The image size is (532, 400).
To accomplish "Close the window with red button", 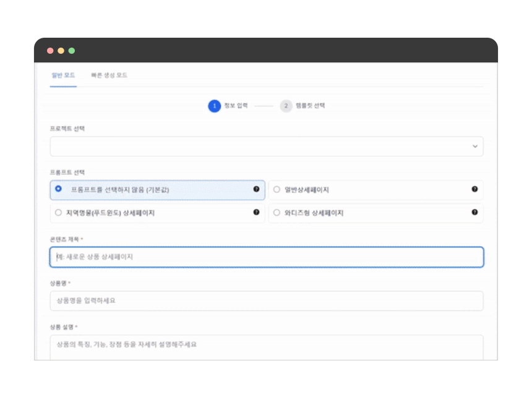I will (50, 51).
